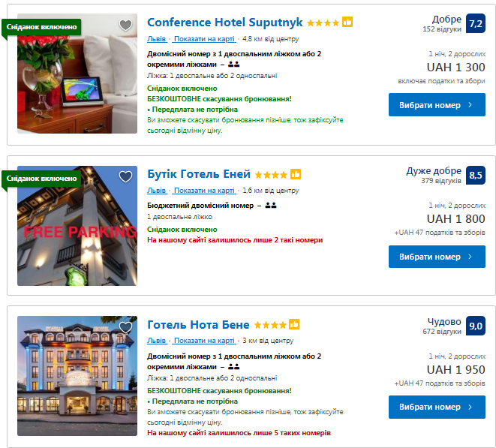
Task: Click the 7,2 rating score badge
Action: 476,24
